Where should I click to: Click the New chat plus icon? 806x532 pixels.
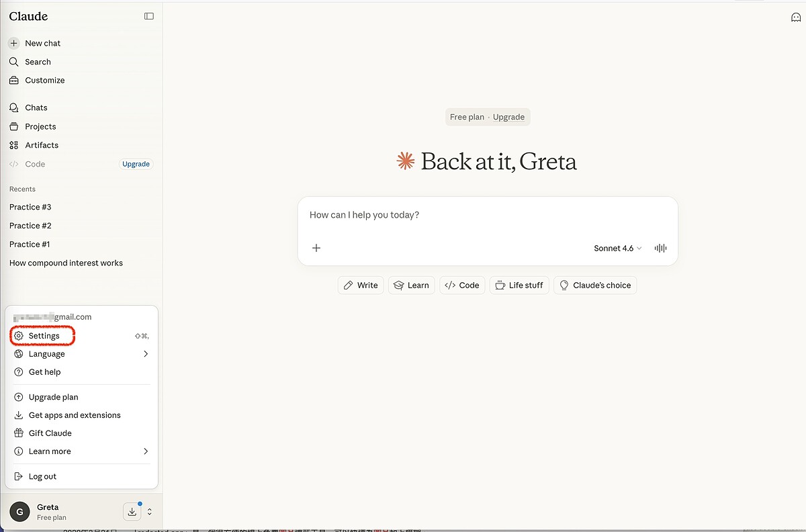click(x=14, y=43)
